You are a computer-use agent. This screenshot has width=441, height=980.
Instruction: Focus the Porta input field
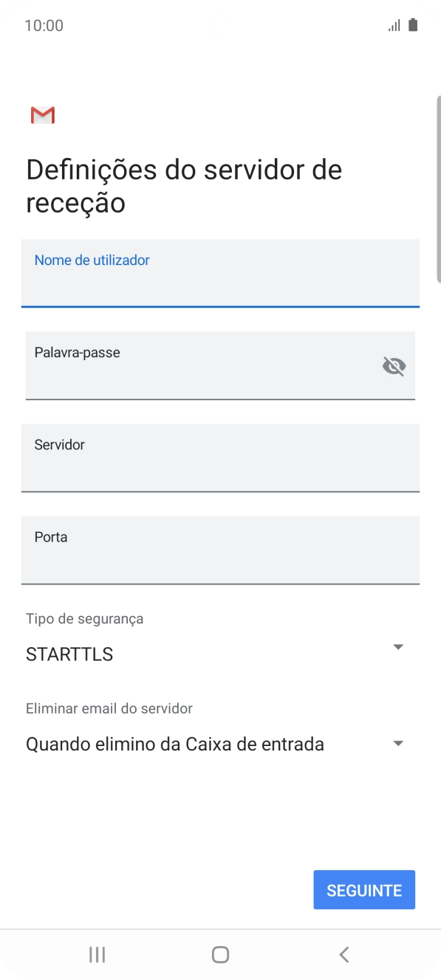tap(220, 551)
